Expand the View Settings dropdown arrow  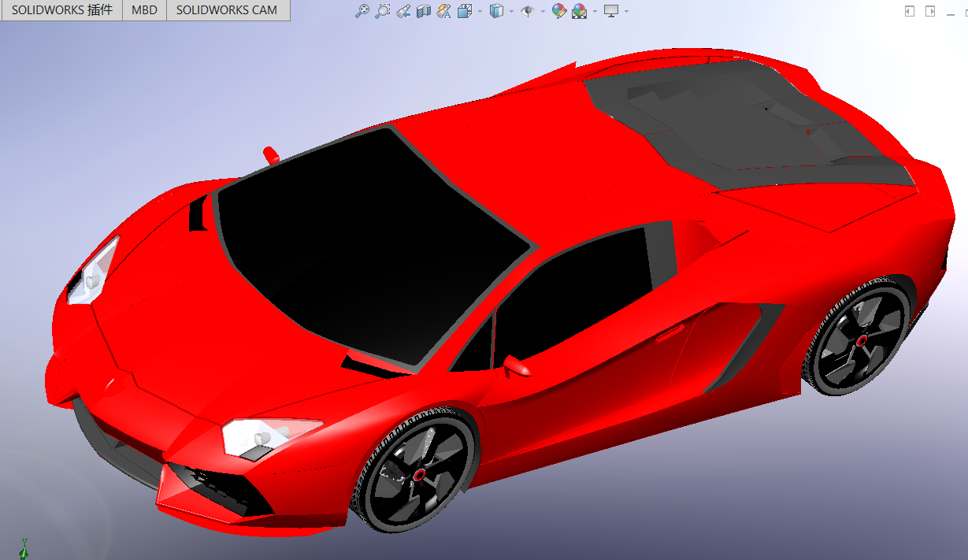[626, 11]
